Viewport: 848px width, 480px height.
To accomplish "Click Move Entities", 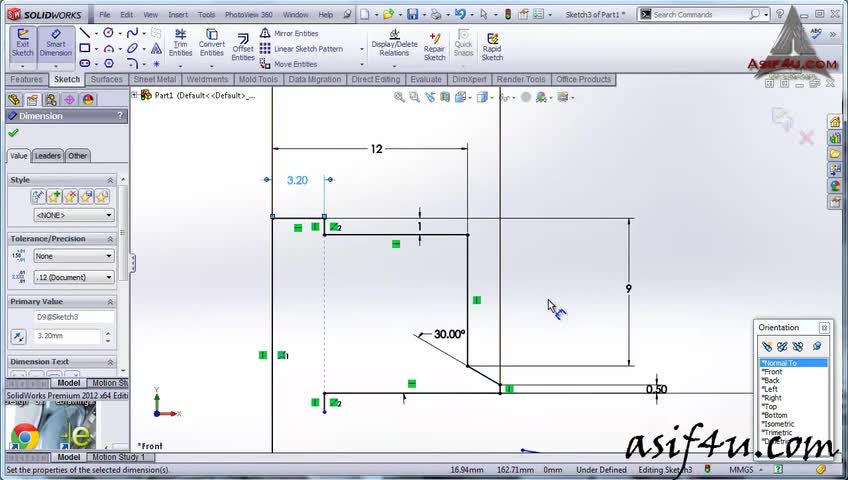I will (289, 64).
